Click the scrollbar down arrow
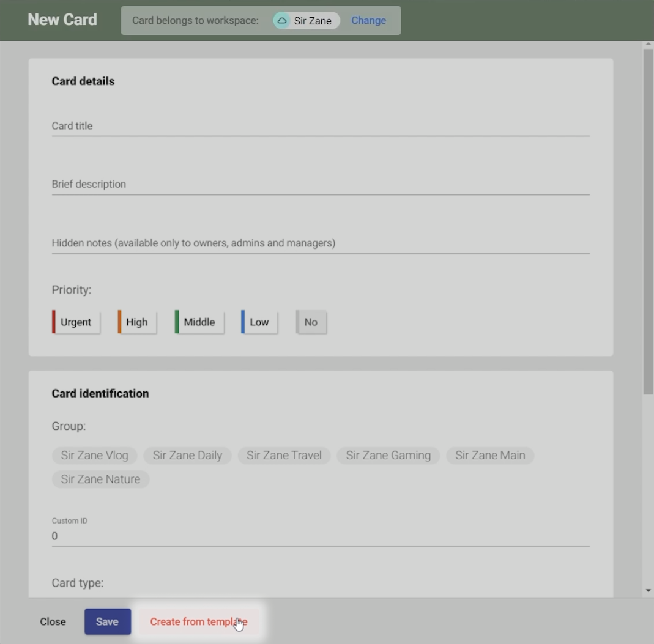Viewport: 654px width, 644px height. tap(648, 591)
